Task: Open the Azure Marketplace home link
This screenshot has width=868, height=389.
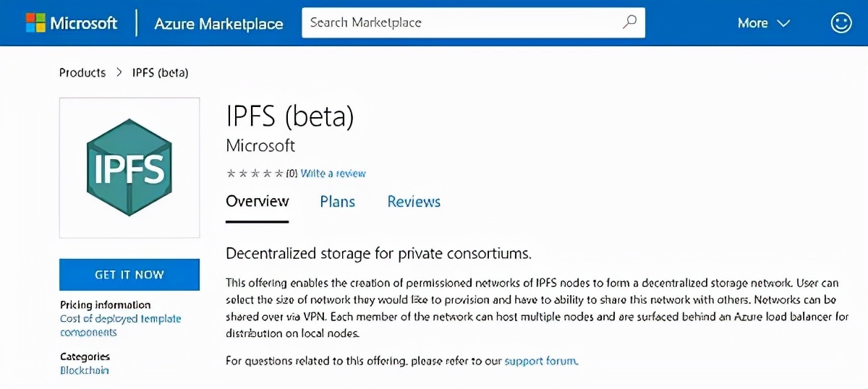Action: pos(218,24)
